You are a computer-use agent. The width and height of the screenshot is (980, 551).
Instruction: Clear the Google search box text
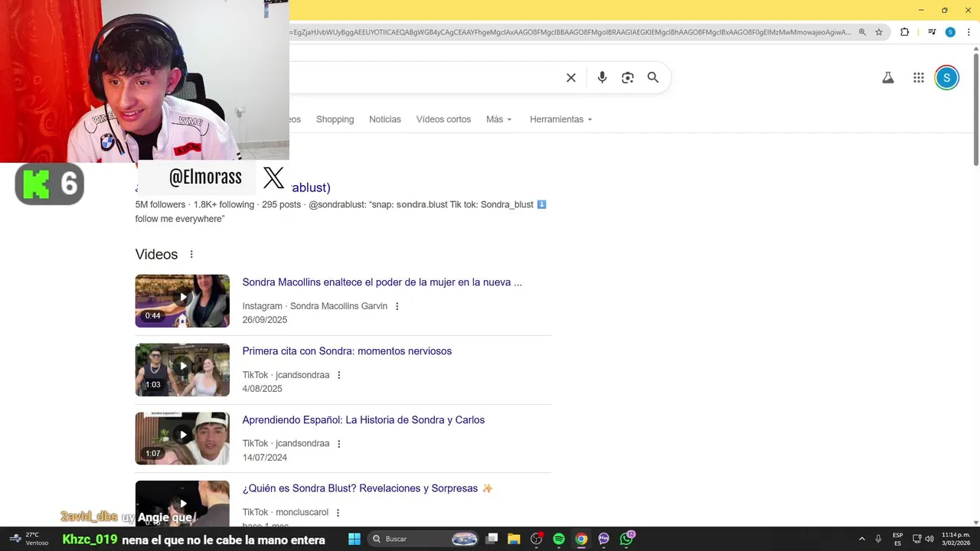[x=571, y=77]
